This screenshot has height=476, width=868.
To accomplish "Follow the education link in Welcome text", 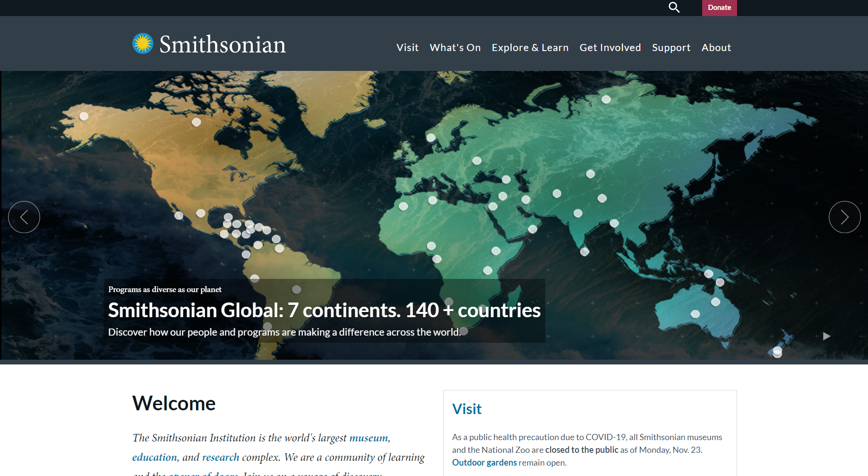I will [x=155, y=457].
